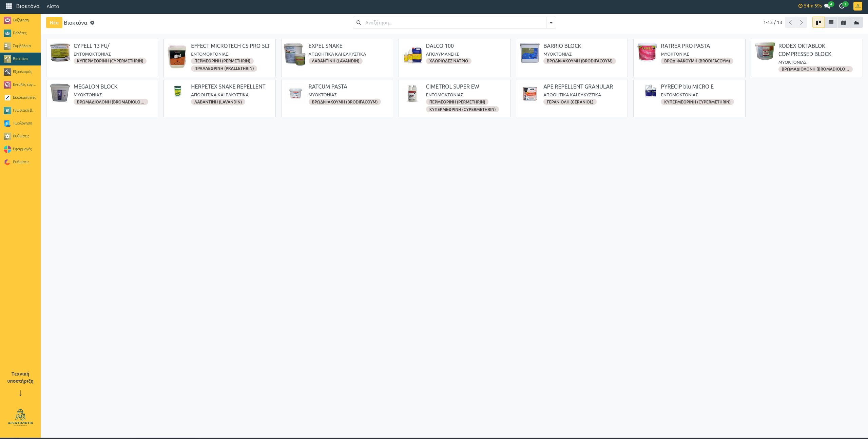Go to next page of records

801,23
